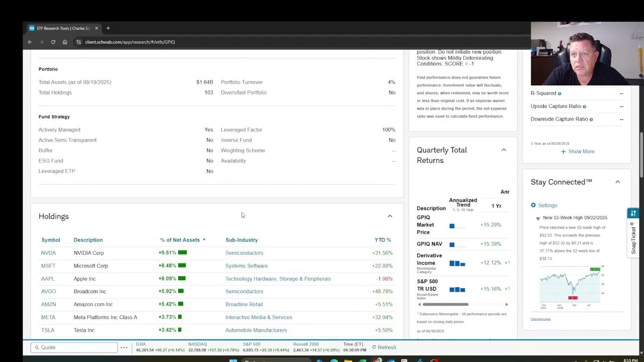This screenshot has height=362, width=644.
Task: Focus the client.schwab.com address bar
Action: pos(130,42)
